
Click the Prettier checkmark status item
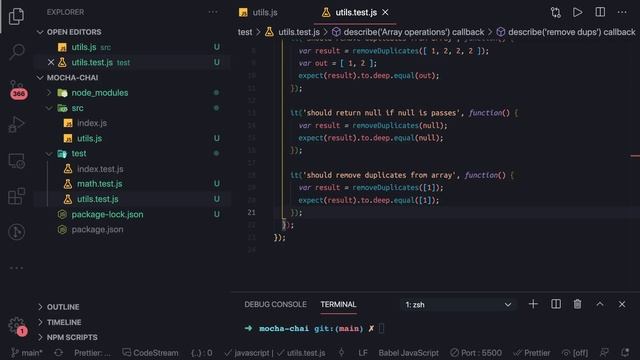[x=532, y=353]
